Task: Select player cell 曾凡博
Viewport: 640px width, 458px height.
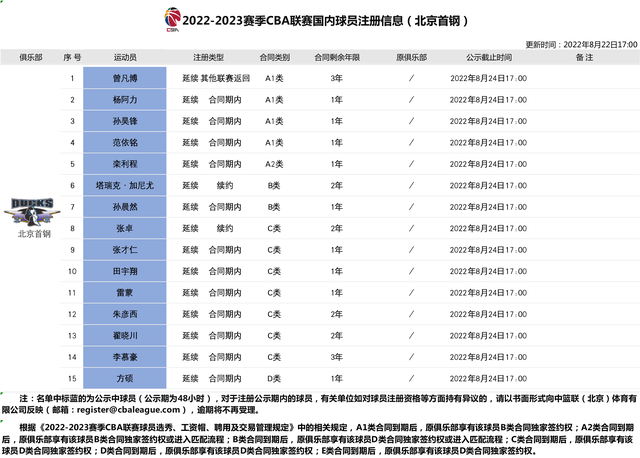Action: point(125,78)
